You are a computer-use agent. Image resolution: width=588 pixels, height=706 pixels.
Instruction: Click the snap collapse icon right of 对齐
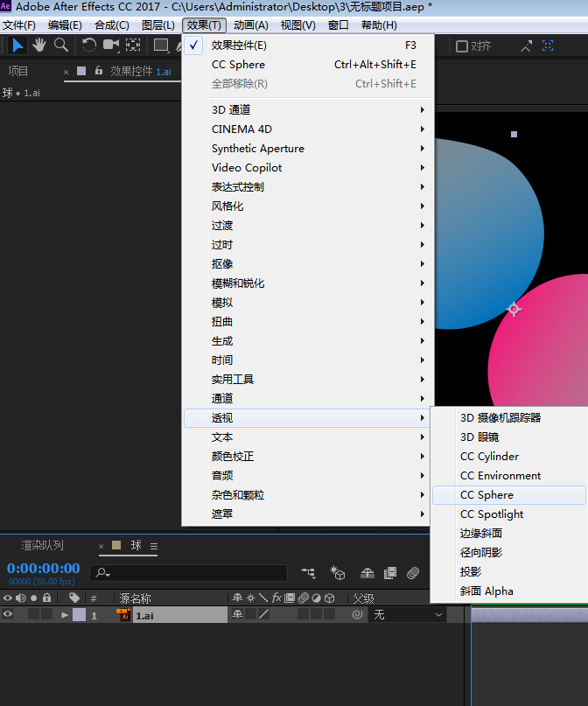click(527, 46)
